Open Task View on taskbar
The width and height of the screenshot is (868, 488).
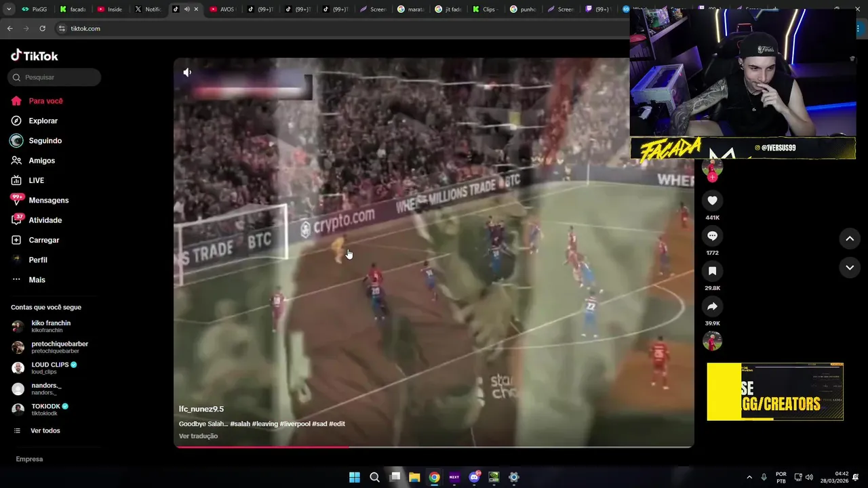click(395, 477)
